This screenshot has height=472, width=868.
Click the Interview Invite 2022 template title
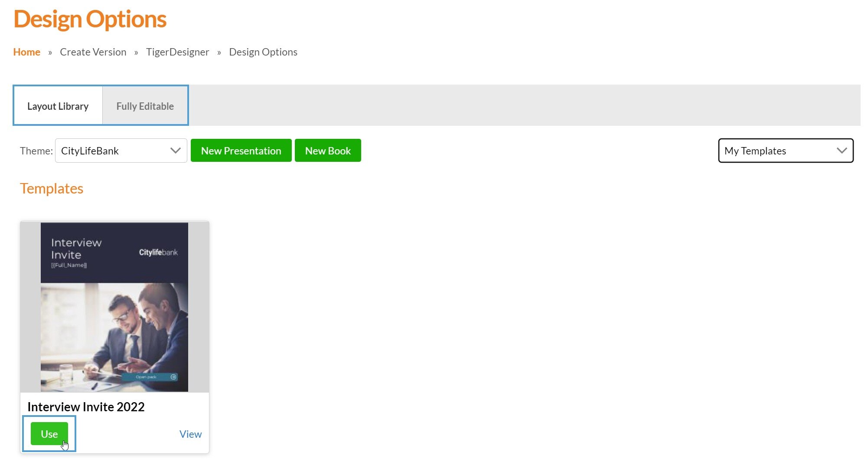86,406
